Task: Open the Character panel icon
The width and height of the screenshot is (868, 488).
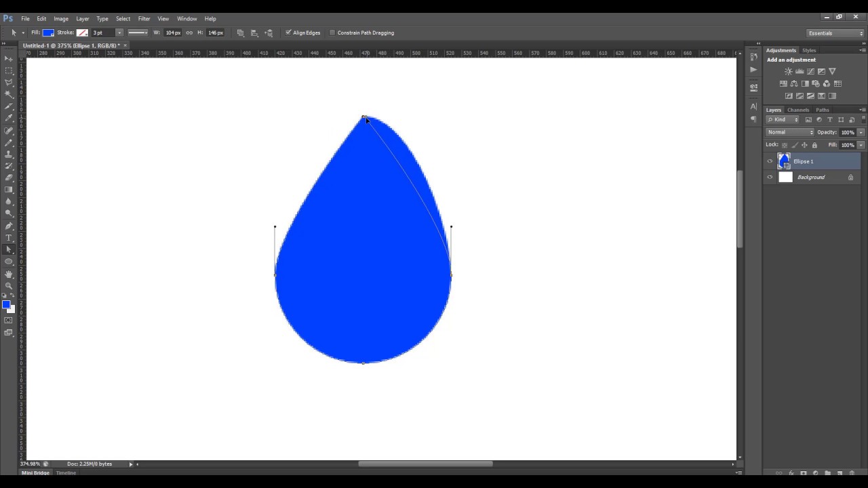Action: pos(753,106)
